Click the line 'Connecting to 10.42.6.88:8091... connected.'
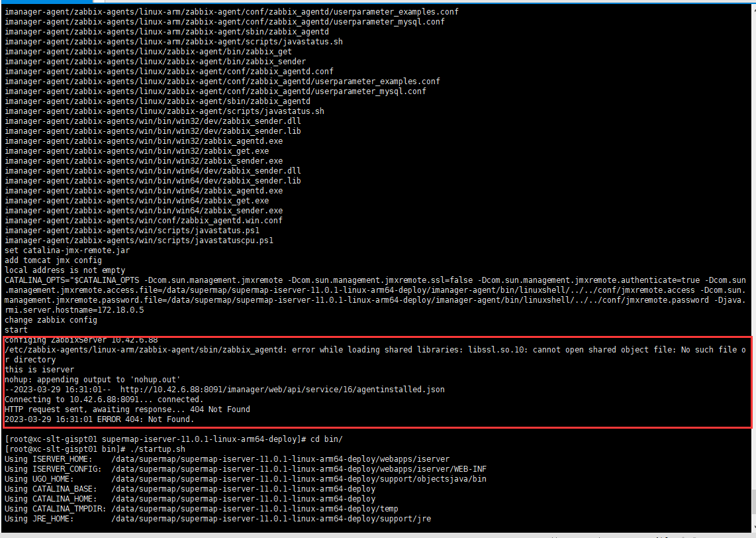756x538 pixels. click(x=104, y=400)
